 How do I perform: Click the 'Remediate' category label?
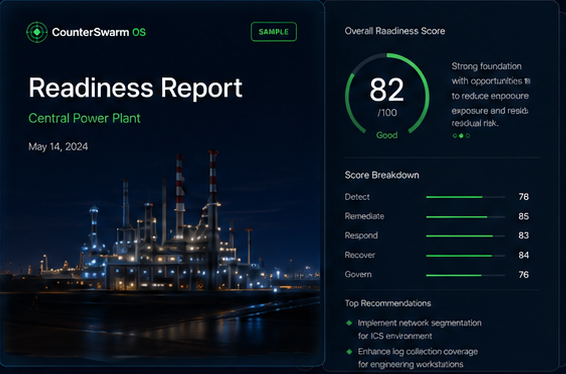pyautogui.click(x=364, y=216)
